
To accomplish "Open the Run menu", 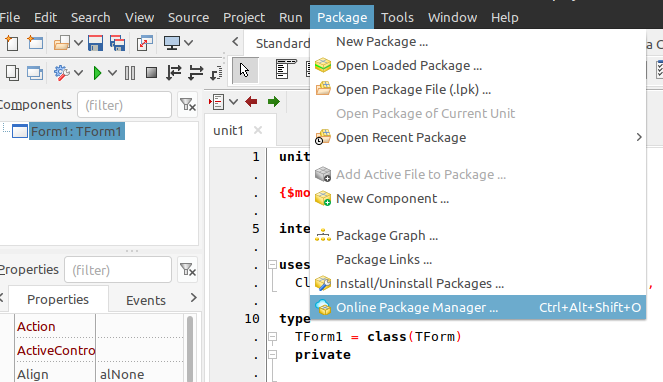I will (x=290, y=17).
